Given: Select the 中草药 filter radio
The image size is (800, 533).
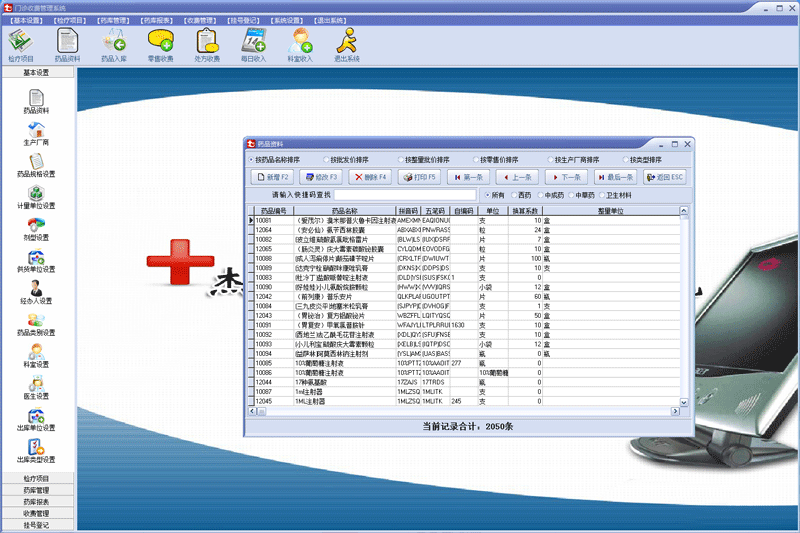Looking at the screenshot, I should pos(582,195).
